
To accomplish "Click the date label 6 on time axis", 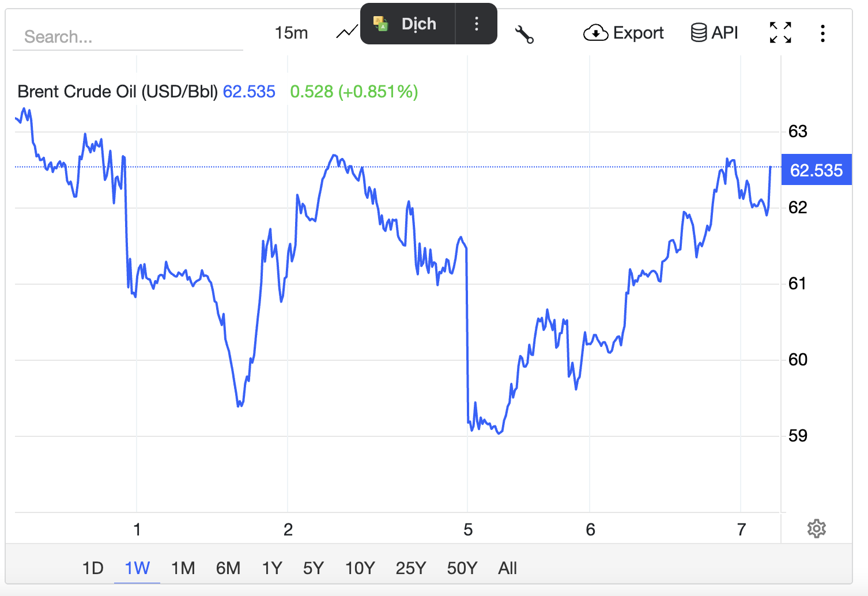I will click(590, 530).
